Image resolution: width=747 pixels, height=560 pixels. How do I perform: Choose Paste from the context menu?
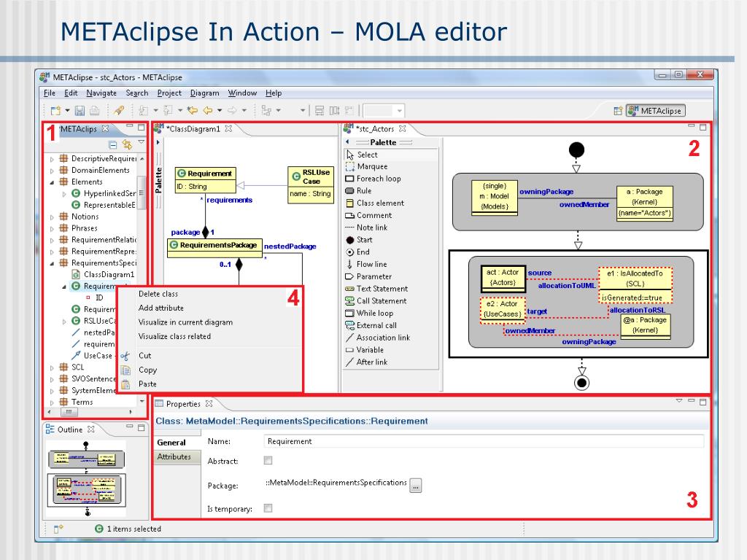click(147, 384)
